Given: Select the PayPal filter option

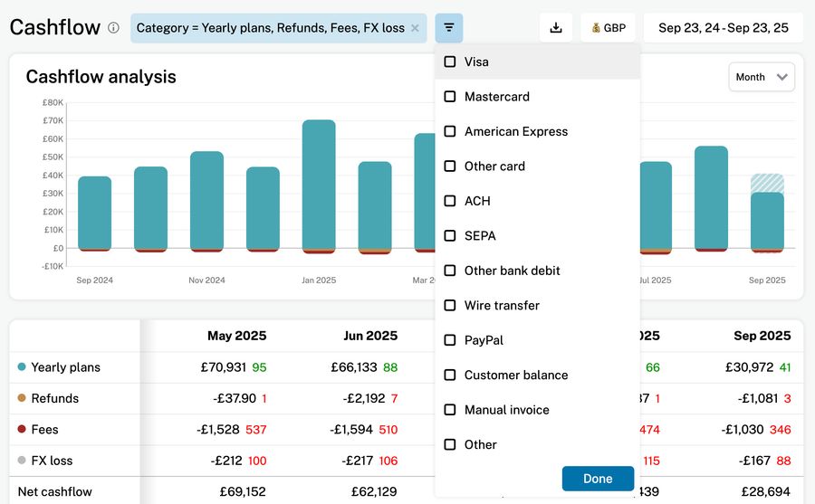Looking at the screenshot, I should point(450,340).
